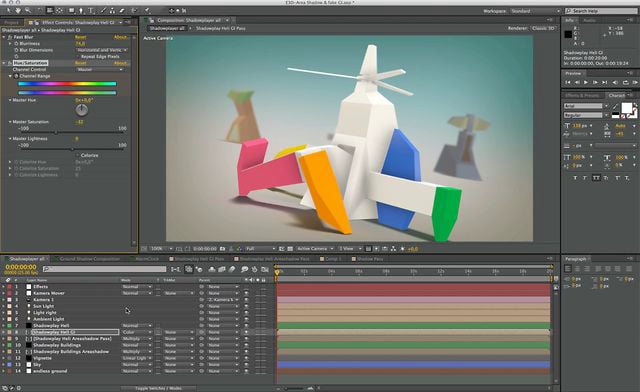Toggle the Hue/Saturation effect fx switch

(x=10, y=63)
